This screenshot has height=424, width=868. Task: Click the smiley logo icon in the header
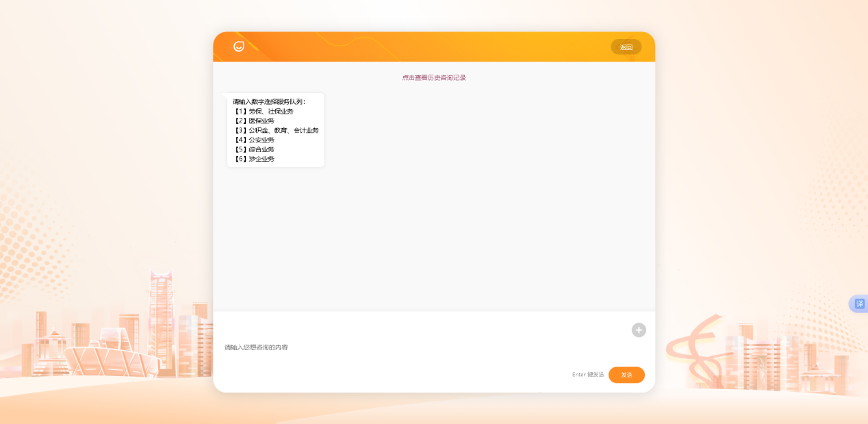238,47
